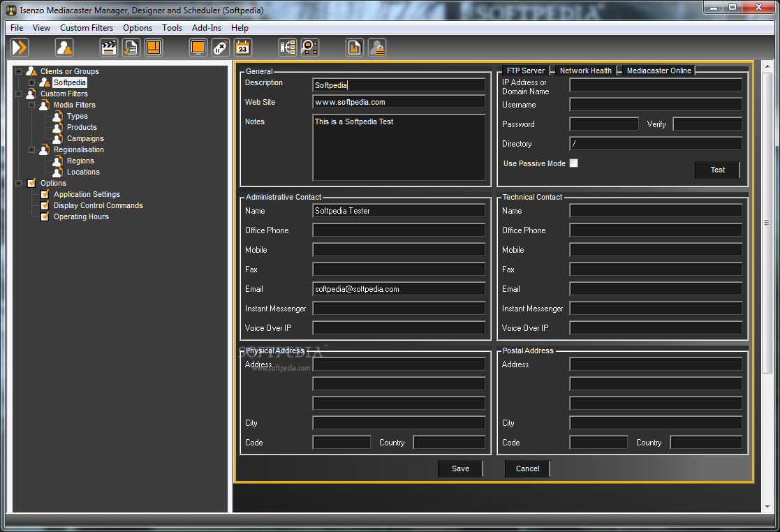This screenshot has height=532, width=780.
Task: Collapse the Custom Filters tree node
Action: pyautogui.click(x=18, y=94)
